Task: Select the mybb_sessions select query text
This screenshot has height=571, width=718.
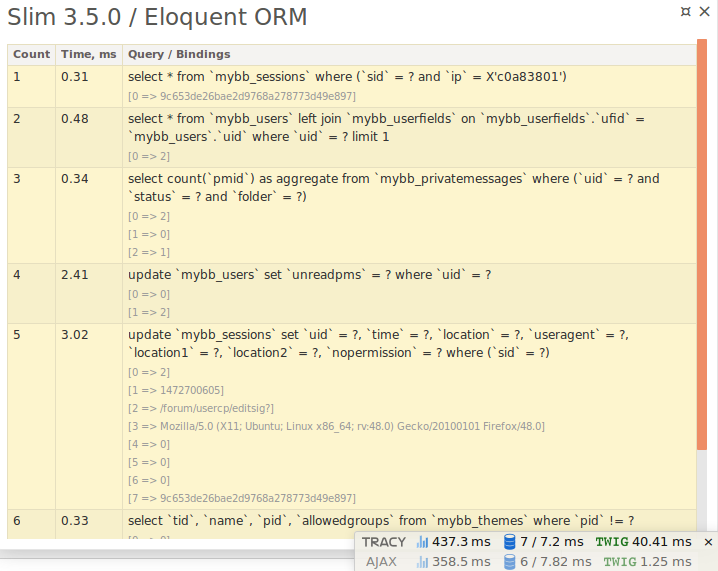Action: pyautogui.click(x=347, y=76)
